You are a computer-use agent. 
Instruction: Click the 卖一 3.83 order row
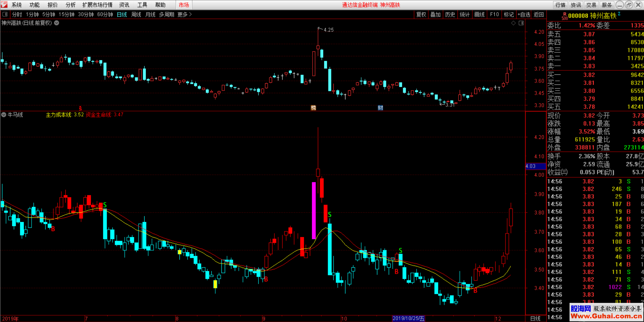595,66
